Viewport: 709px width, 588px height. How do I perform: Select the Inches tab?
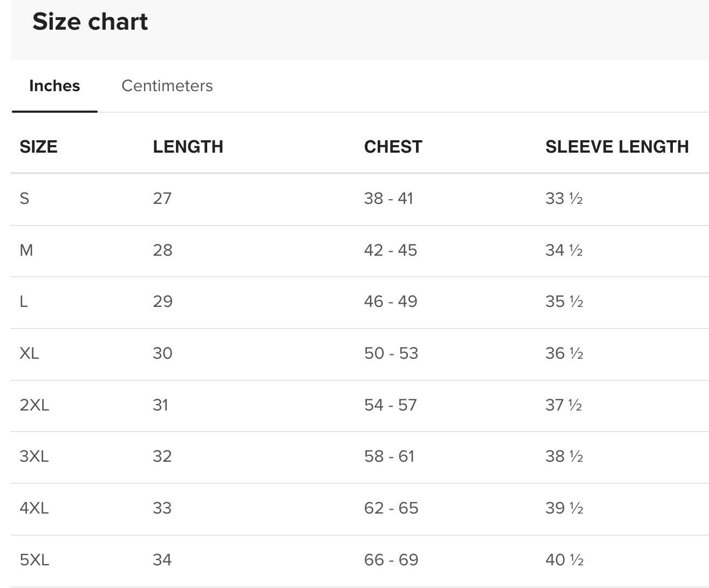click(54, 86)
